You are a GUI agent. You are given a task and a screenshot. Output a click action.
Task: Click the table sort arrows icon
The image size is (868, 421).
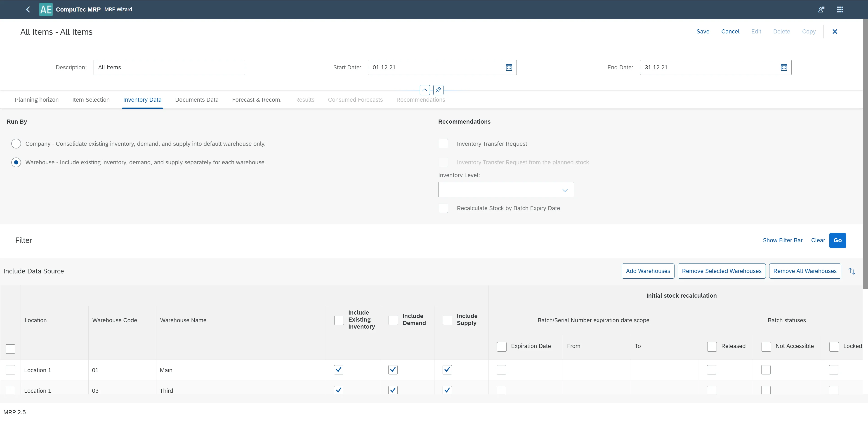point(852,271)
